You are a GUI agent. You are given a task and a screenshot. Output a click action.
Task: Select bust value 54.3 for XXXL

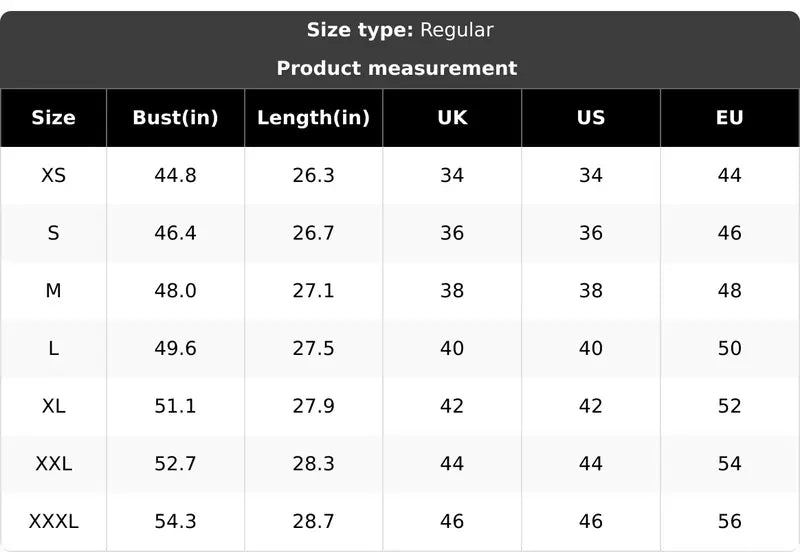click(176, 521)
